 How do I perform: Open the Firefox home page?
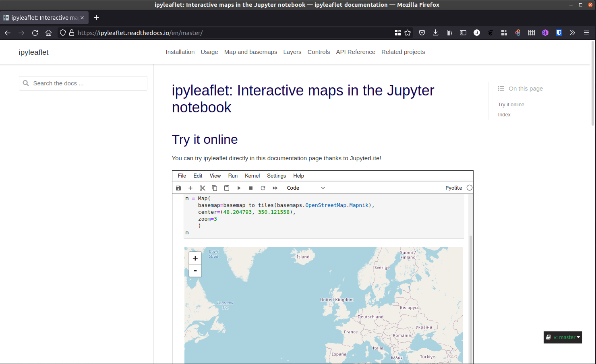(x=48, y=33)
